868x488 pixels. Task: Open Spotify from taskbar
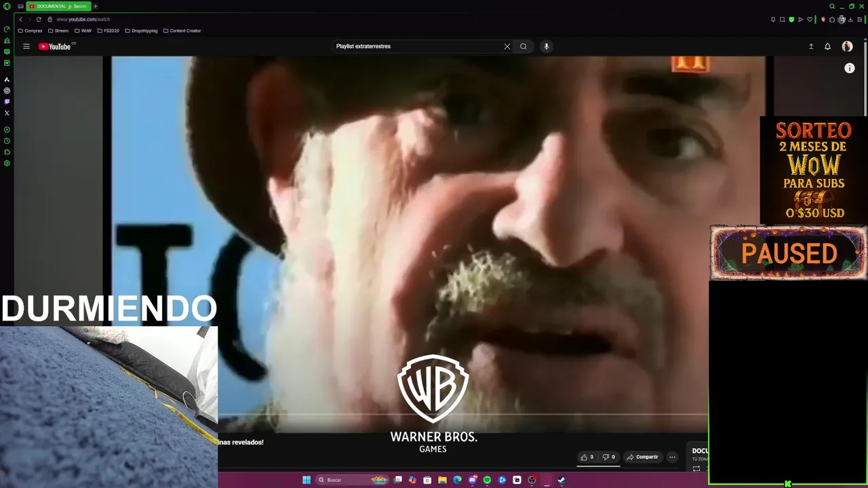487,480
